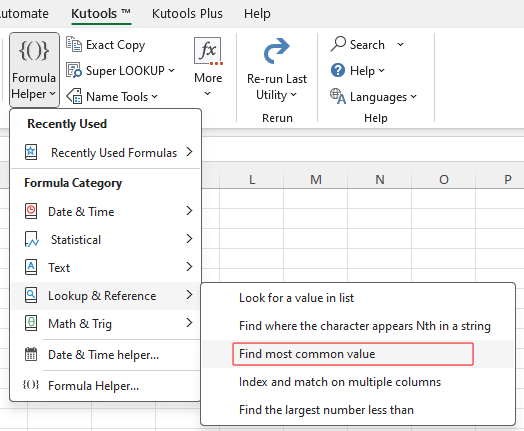Click the Search label in ribbon
The image size is (524, 431).
coord(367,45)
